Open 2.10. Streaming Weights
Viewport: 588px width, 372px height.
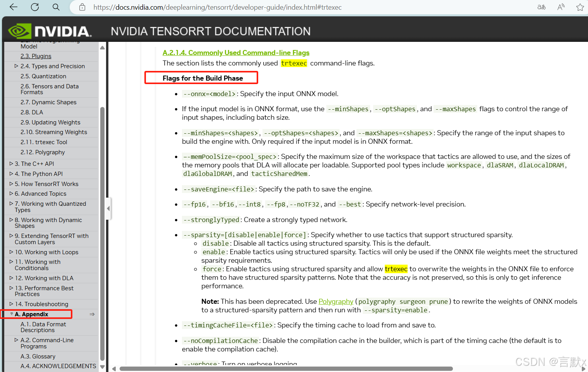point(54,132)
